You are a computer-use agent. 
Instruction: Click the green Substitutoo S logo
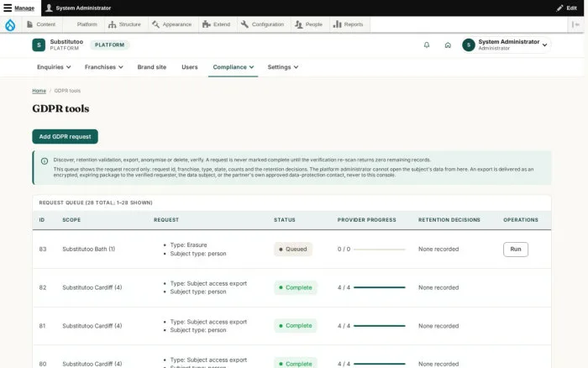click(x=39, y=45)
